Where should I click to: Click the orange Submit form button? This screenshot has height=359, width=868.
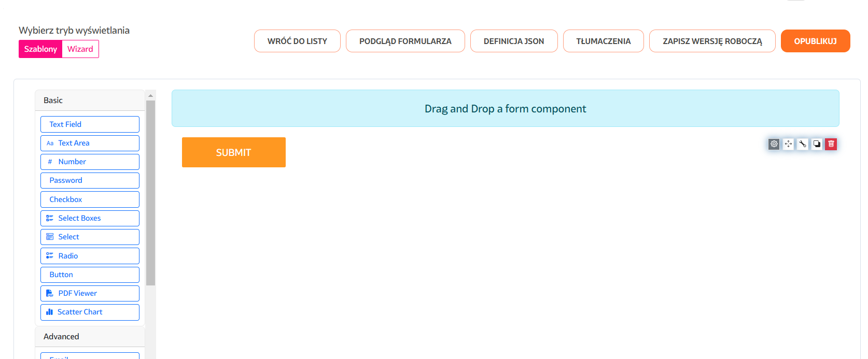[x=233, y=152]
